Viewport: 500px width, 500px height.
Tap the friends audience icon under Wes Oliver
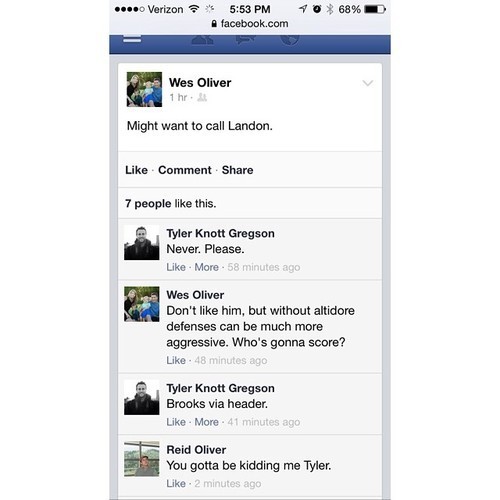coord(202,97)
